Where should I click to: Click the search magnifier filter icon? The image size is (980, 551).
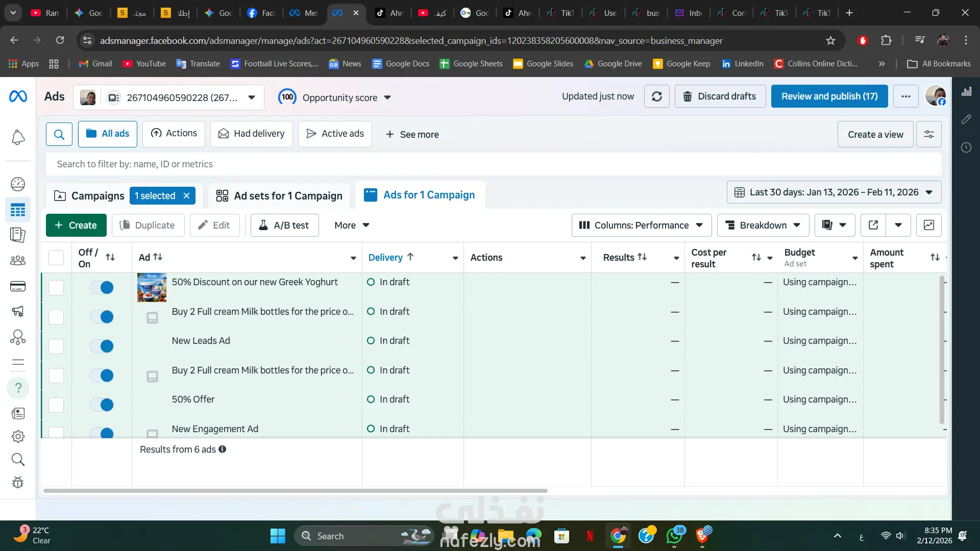59,134
